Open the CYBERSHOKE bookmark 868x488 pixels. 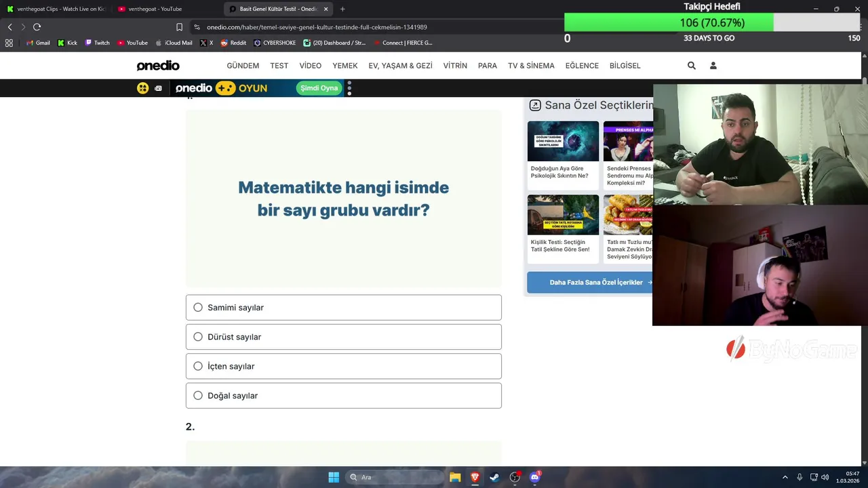[x=275, y=43]
